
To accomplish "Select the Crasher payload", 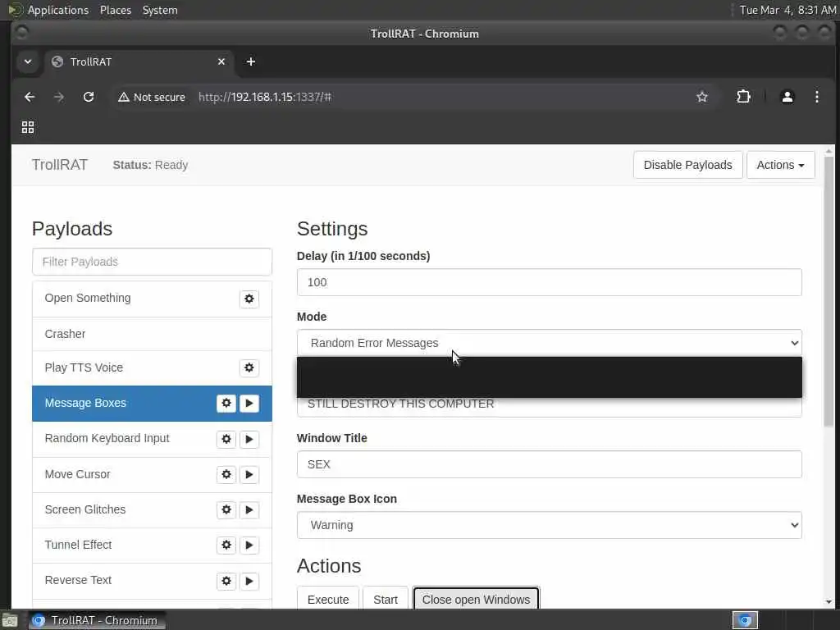I will pyautogui.click(x=152, y=334).
